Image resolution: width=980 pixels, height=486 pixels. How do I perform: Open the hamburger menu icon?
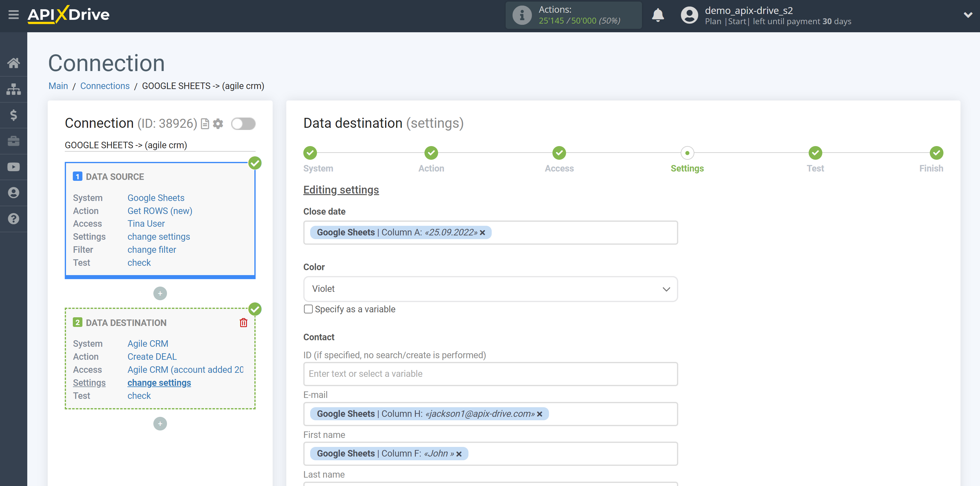click(14, 15)
